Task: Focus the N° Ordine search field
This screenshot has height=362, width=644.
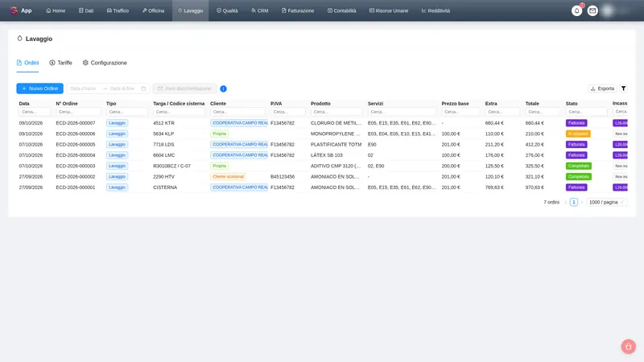Action: (78, 112)
